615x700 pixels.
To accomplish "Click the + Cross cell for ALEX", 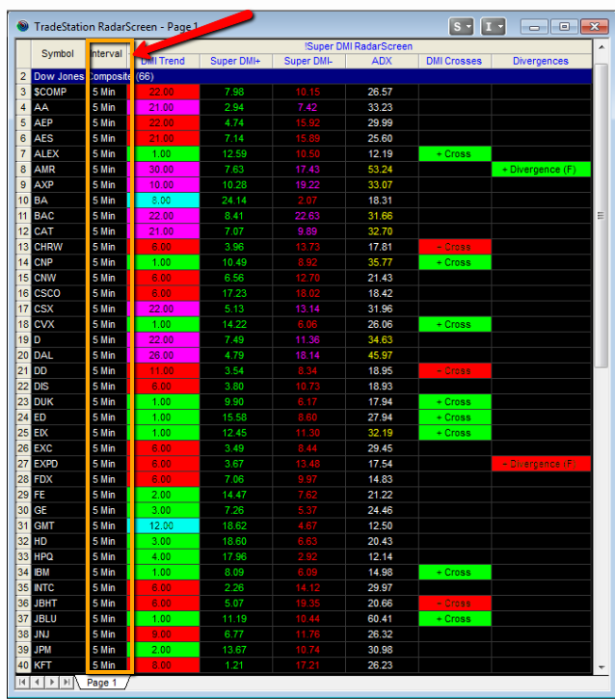I will point(455,153).
